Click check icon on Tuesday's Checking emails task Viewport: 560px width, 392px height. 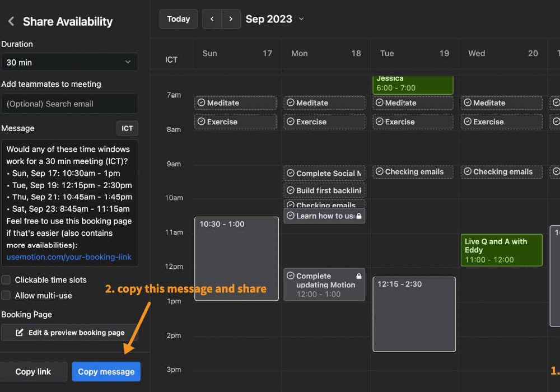pos(379,172)
